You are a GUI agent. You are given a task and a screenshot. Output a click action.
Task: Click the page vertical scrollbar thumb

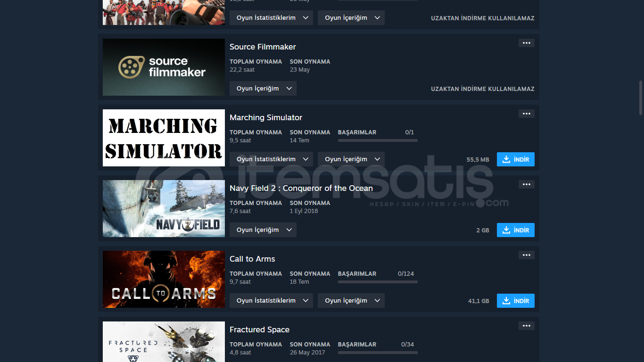[641, 98]
